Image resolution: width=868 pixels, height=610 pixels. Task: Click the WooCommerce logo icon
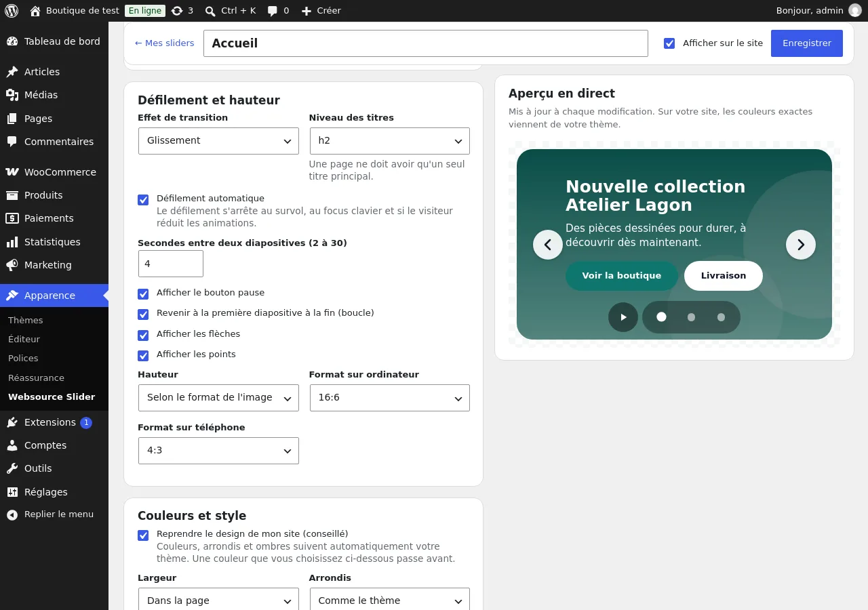(12, 172)
